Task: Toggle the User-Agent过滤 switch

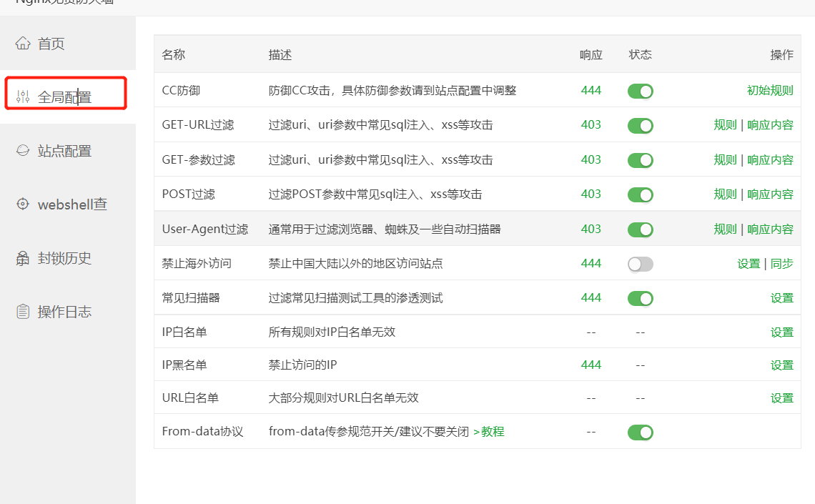Action: click(x=641, y=229)
